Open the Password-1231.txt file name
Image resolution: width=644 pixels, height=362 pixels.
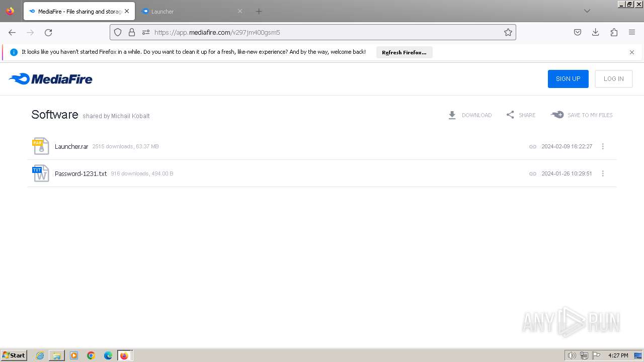(80, 174)
